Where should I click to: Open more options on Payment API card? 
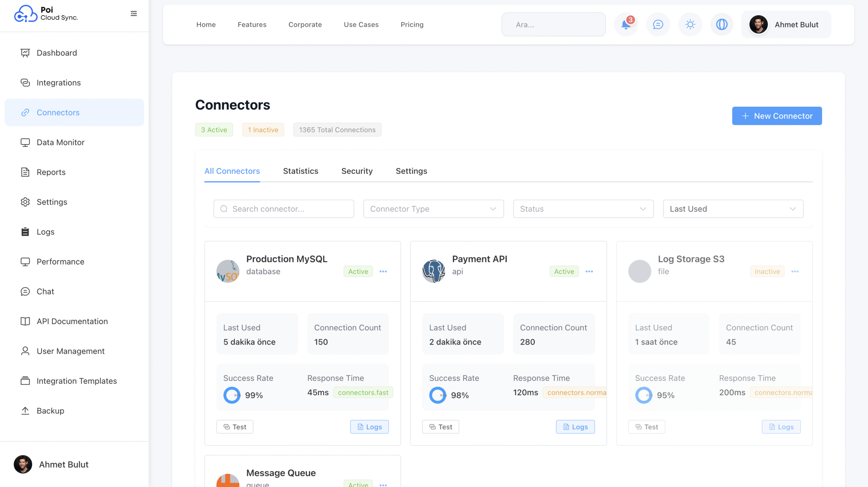click(x=589, y=271)
